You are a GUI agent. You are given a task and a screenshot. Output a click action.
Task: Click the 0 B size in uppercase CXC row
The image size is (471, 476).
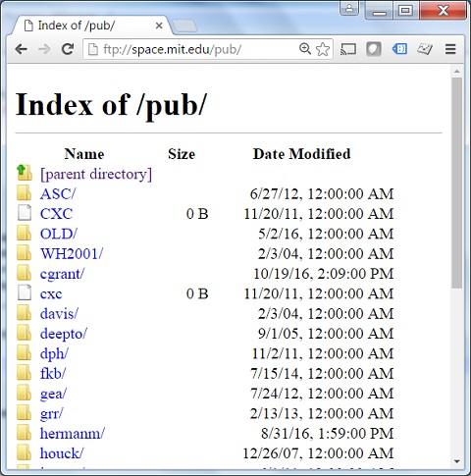point(197,214)
